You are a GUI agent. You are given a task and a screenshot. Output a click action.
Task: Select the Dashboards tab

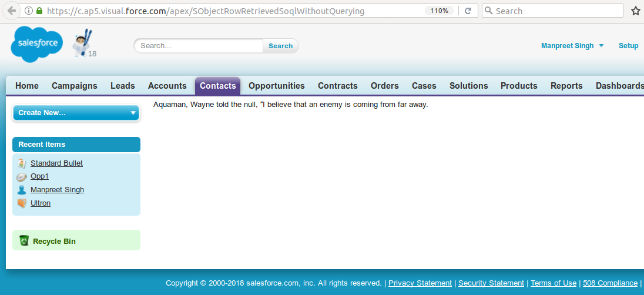(x=619, y=86)
